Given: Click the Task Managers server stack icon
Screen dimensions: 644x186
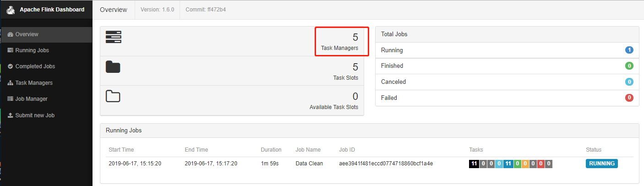Looking at the screenshot, I should click(113, 37).
